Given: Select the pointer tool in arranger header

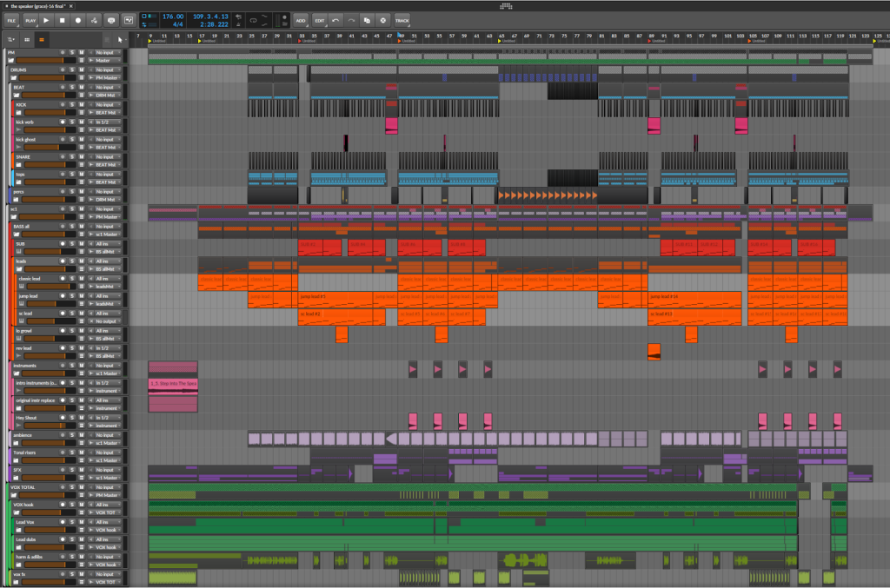Looking at the screenshot, I should (120, 39).
